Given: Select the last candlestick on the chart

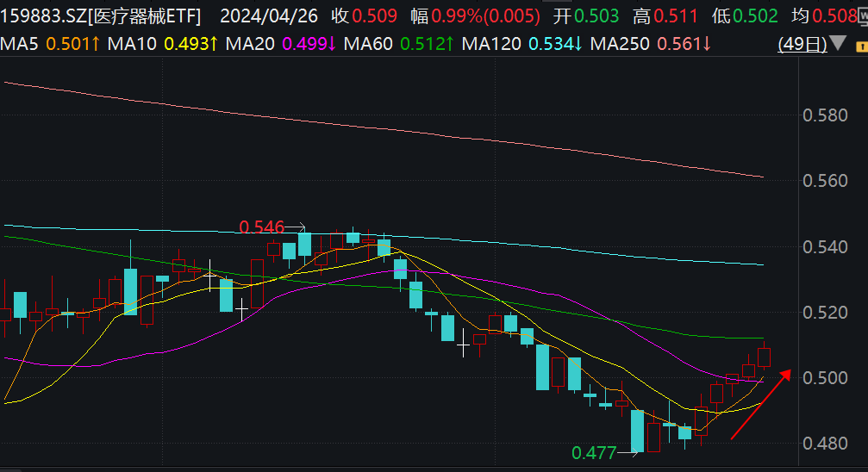Looking at the screenshot, I should 764,357.
